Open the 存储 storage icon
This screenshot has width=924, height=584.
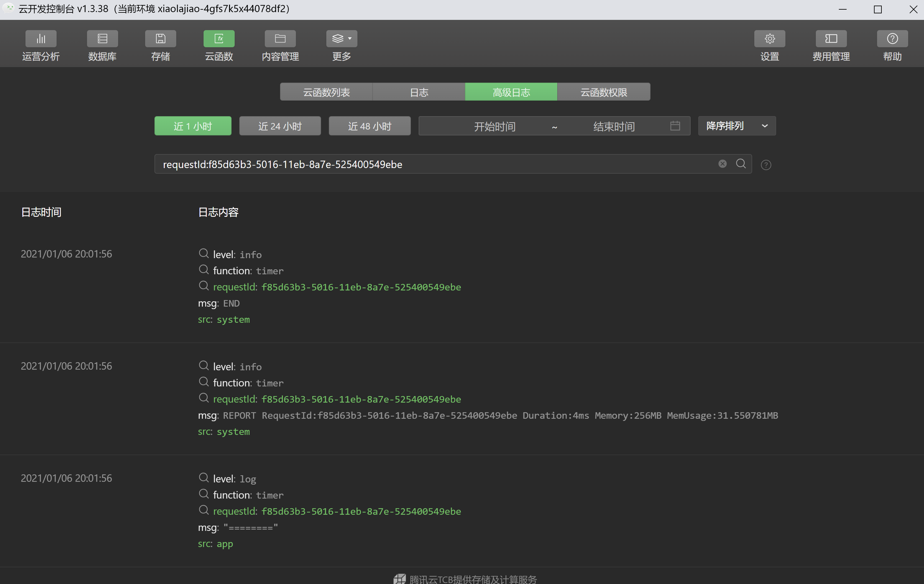click(x=160, y=39)
